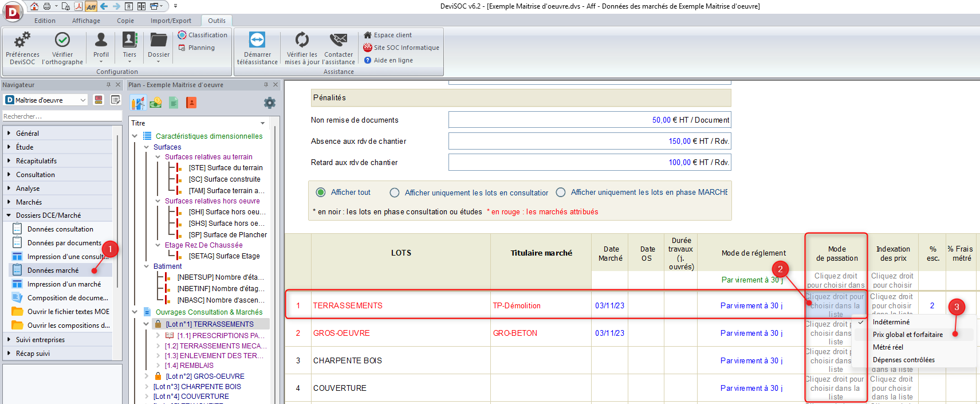Click the Non remise de documents amount field
Screen dimensions: 980x404
tap(589, 120)
